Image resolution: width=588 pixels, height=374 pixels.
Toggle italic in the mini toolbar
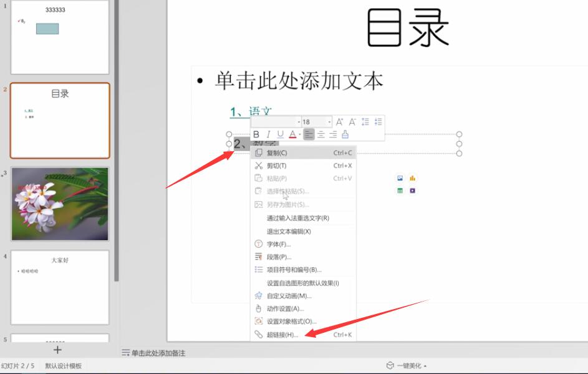click(x=268, y=134)
